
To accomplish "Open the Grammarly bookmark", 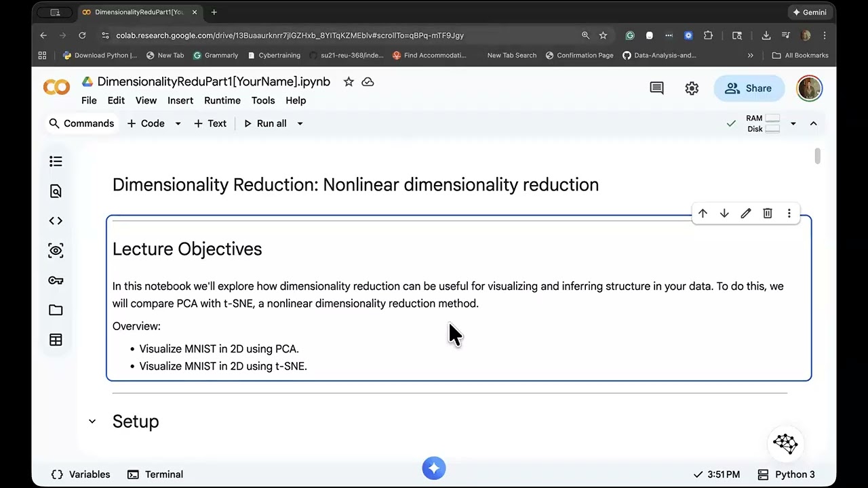I will pos(216,56).
